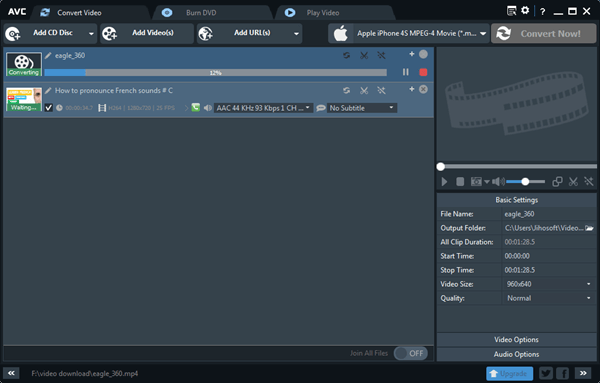This screenshot has width=600, height=383.
Task: Click the snapshot icon in preview controls
Action: 476,182
